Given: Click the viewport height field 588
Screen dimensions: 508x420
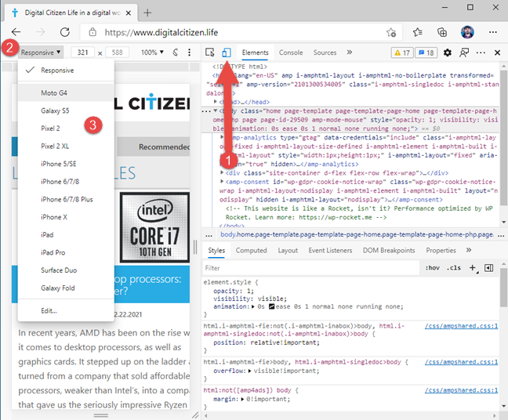Looking at the screenshot, I should (x=117, y=52).
